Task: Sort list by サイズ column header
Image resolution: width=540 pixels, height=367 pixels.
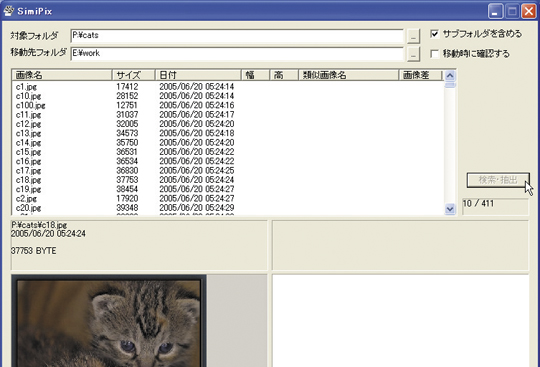Action: point(134,75)
